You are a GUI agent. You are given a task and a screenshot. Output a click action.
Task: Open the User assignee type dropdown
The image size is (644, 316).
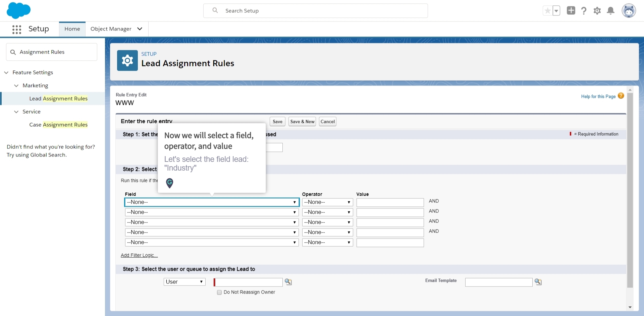click(184, 282)
